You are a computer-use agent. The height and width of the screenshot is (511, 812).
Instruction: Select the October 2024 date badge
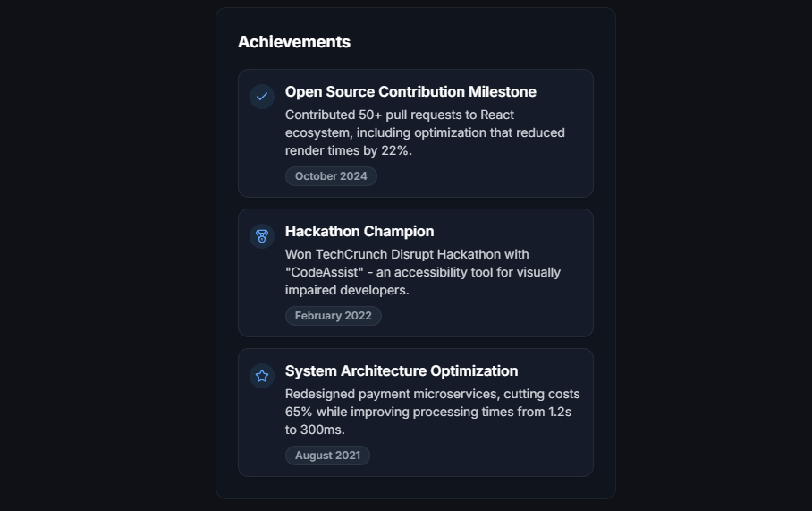pos(331,176)
